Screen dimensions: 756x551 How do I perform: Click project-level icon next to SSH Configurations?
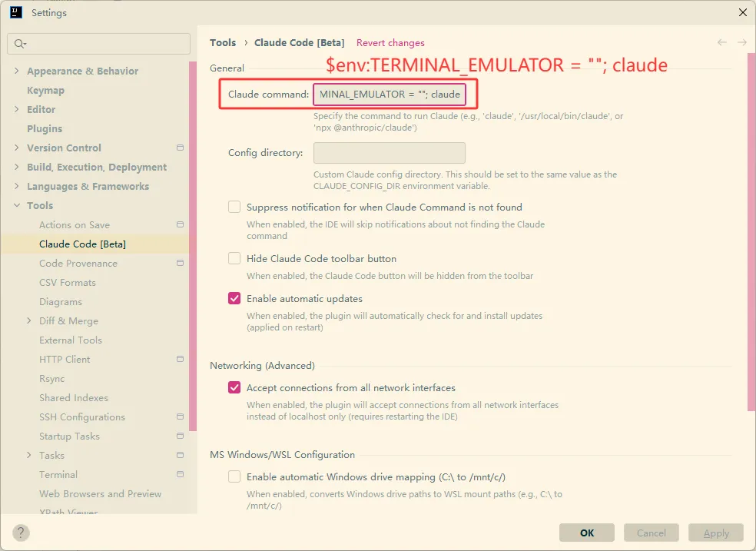[x=181, y=417]
